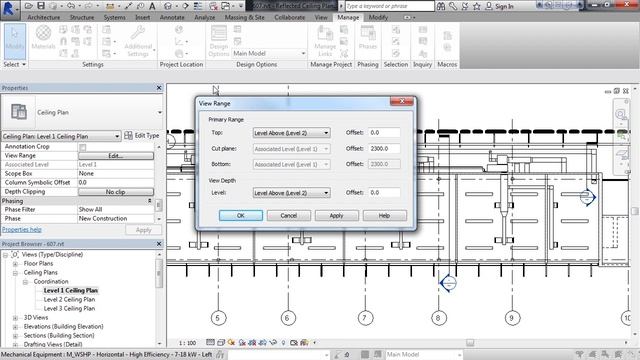Collapse the Phasing properties group
Viewport: 640px width, 360px height.
(x=149, y=201)
